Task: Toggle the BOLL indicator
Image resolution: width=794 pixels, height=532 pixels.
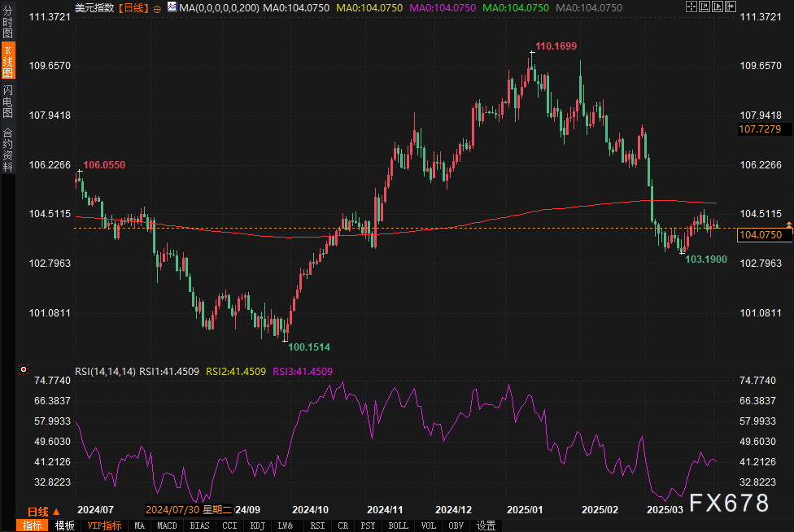Action: [x=398, y=525]
